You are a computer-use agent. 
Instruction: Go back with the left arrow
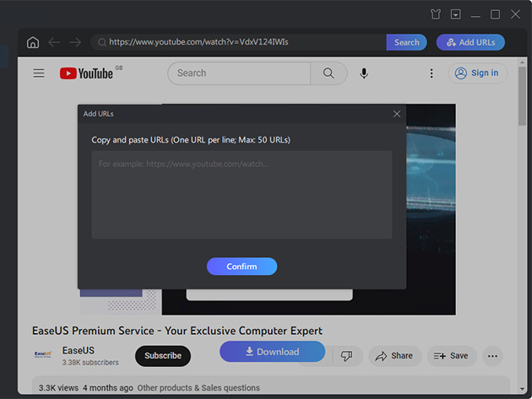[x=54, y=42]
